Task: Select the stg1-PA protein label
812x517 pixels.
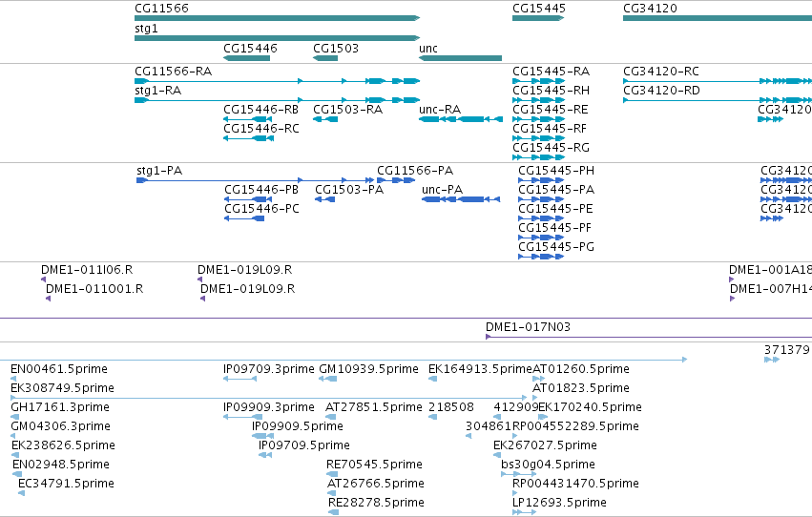Action: coord(159,170)
